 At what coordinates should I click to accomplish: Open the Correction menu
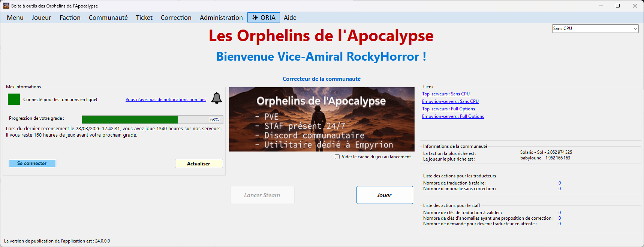pos(176,18)
